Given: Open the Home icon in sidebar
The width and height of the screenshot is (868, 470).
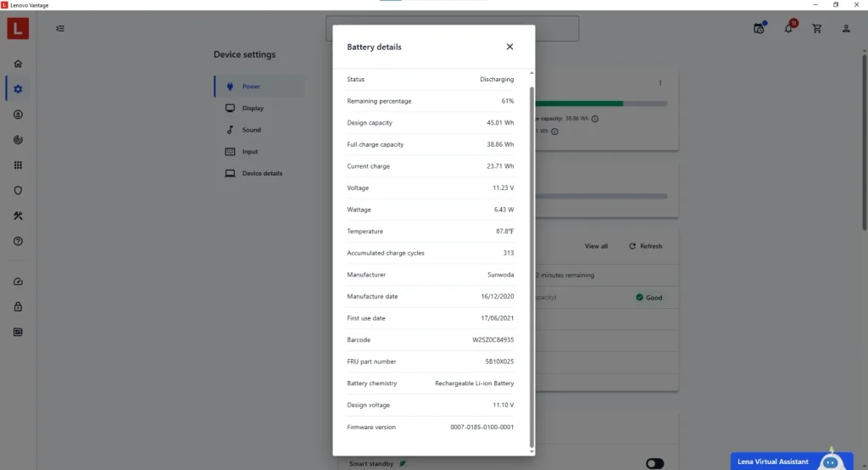Looking at the screenshot, I should tap(18, 64).
